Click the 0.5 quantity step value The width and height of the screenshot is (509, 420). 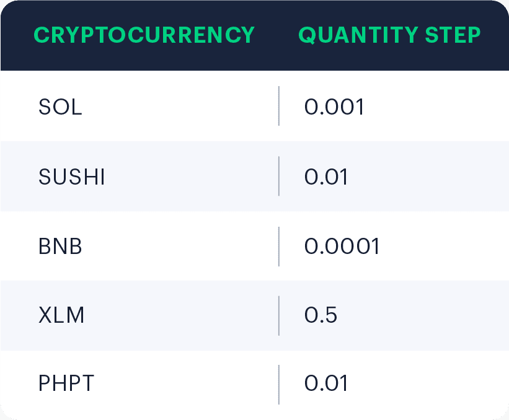pos(321,315)
